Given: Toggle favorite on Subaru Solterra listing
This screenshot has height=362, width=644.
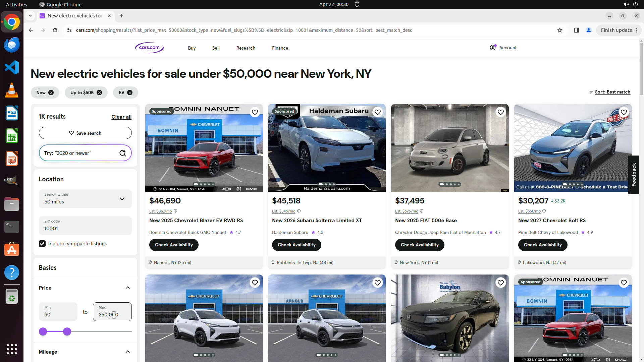Looking at the screenshot, I should 378,112.
